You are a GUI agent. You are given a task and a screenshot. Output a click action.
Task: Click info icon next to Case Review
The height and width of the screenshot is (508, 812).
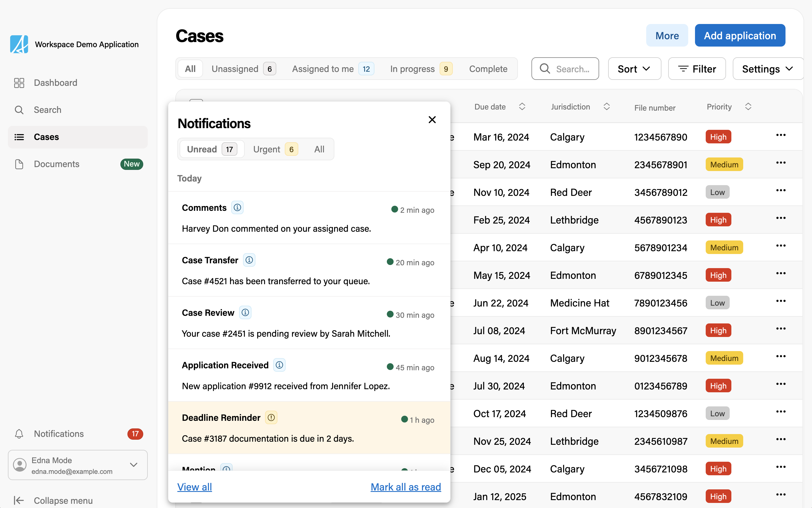pos(245,312)
